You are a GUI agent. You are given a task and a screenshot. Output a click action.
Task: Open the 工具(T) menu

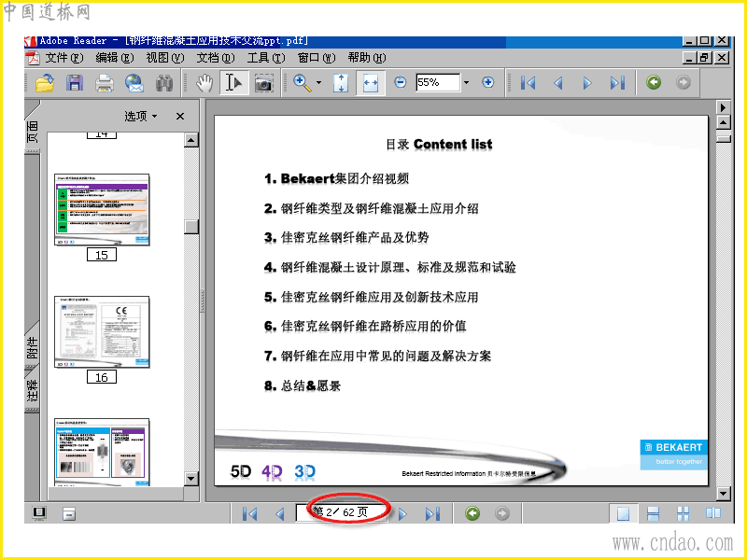click(266, 58)
